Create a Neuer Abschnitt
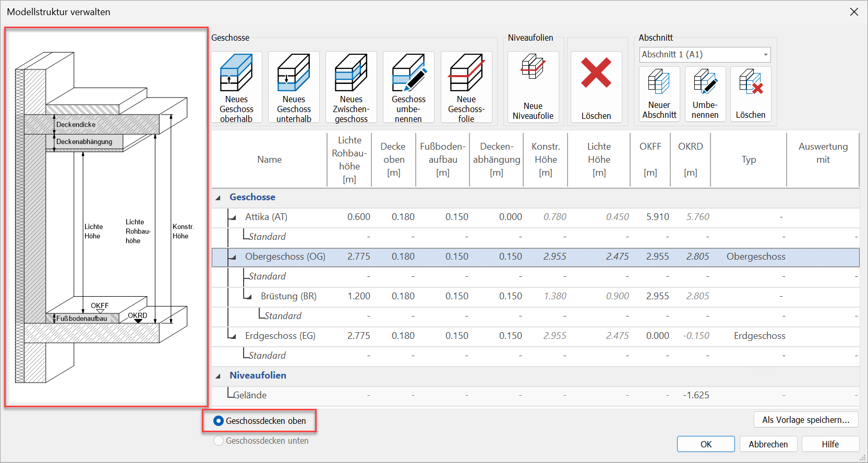868x463 pixels. [x=659, y=94]
